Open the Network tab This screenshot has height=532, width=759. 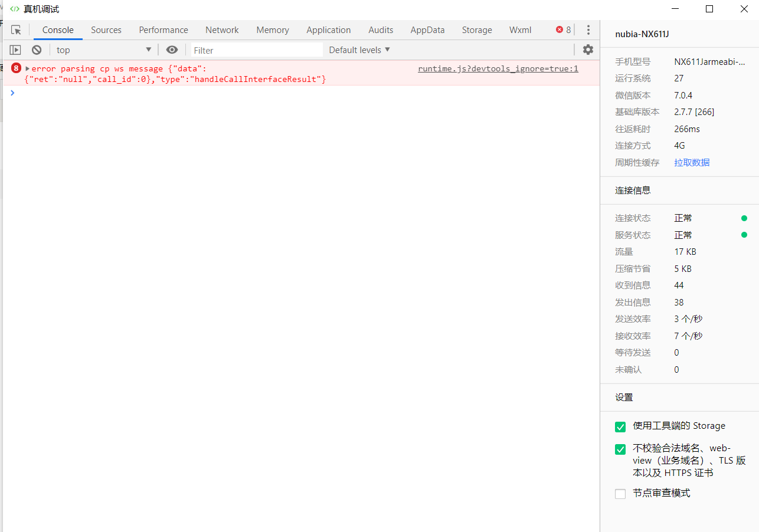222,30
